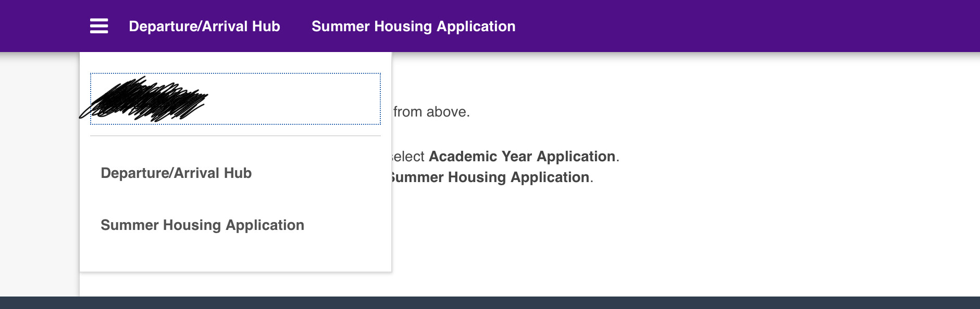Select Departure/Arrival Hub in the dropdown panel
980x309 pixels.
pyautogui.click(x=176, y=173)
